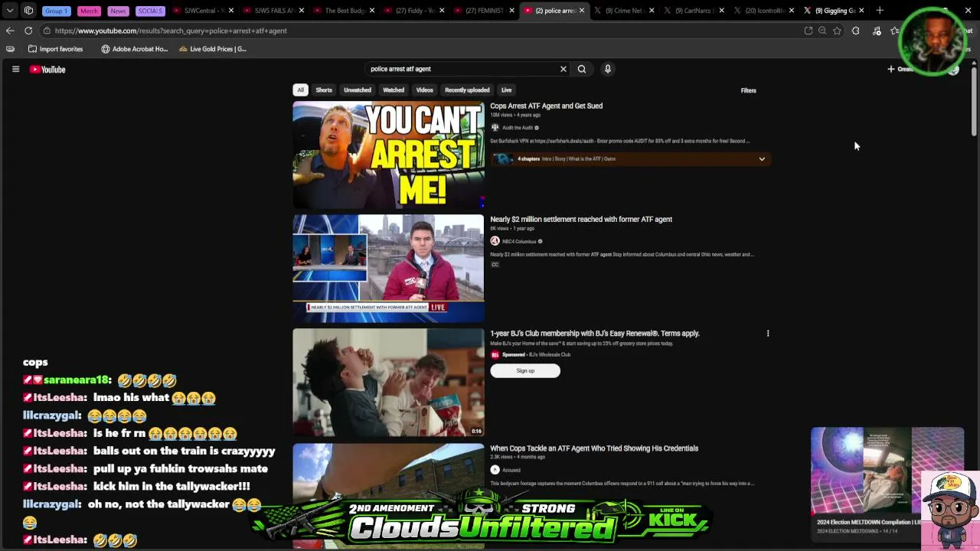The height and width of the screenshot is (551, 980).
Task: Open the 'News' tab group
Action: coord(118,11)
